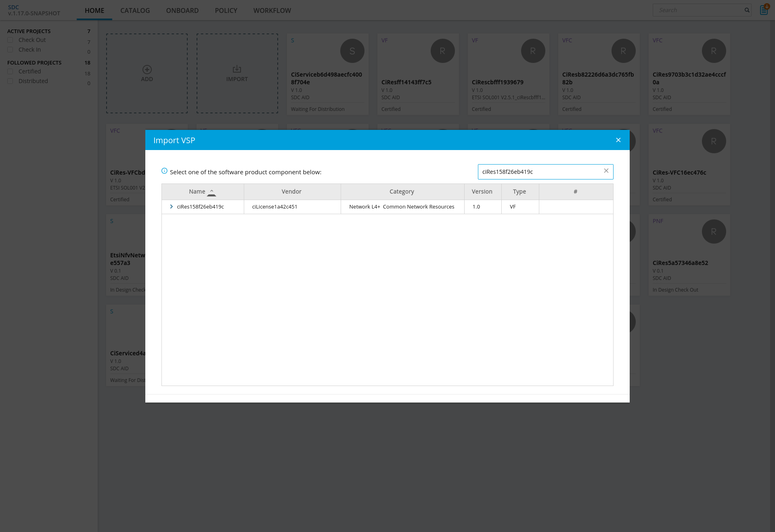Close the Import VSP dialog

(618, 140)
